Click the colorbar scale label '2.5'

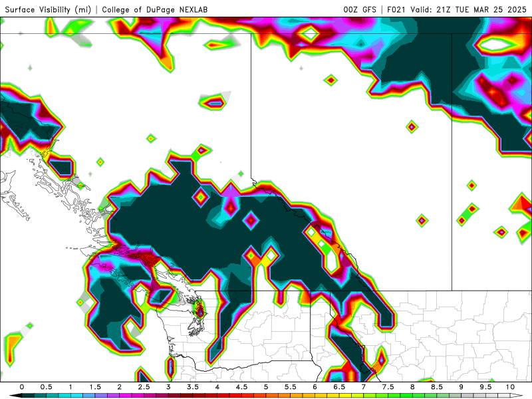(144, 387)
